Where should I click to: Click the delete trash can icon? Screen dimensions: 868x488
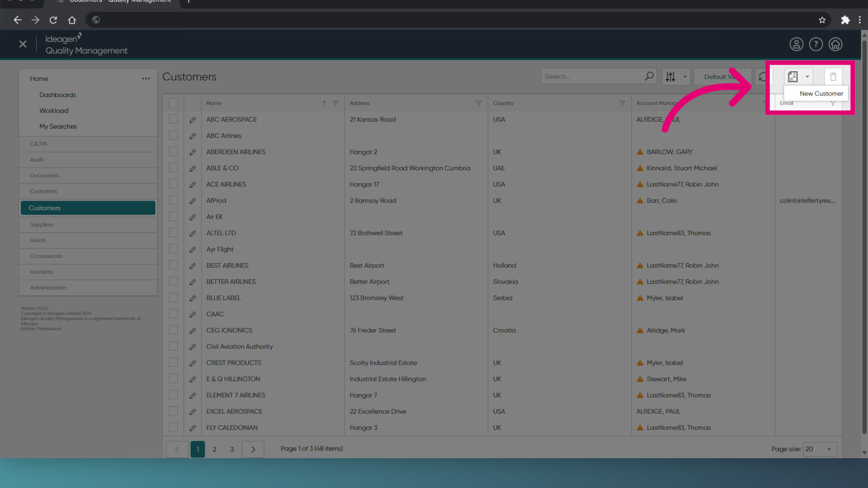[833, 77]
